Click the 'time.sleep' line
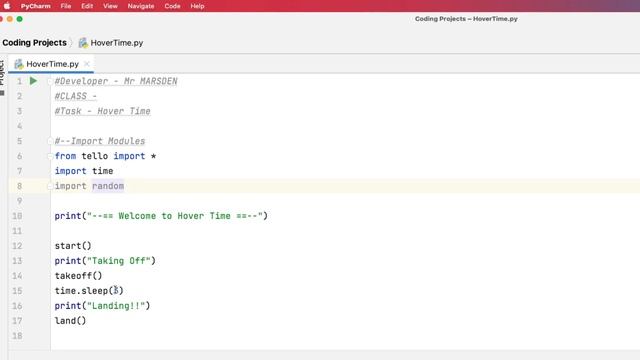The image size is (640, 360). point(89,291)
